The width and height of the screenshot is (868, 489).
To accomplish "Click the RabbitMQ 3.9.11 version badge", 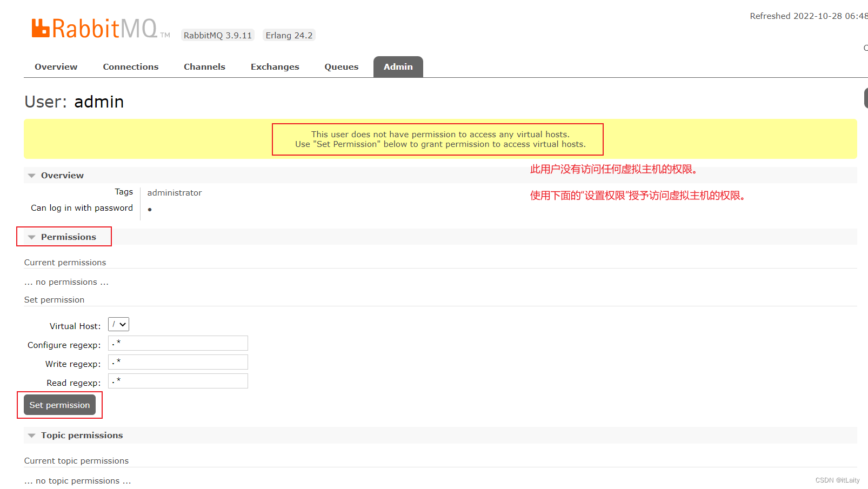I will click(218, 35).
